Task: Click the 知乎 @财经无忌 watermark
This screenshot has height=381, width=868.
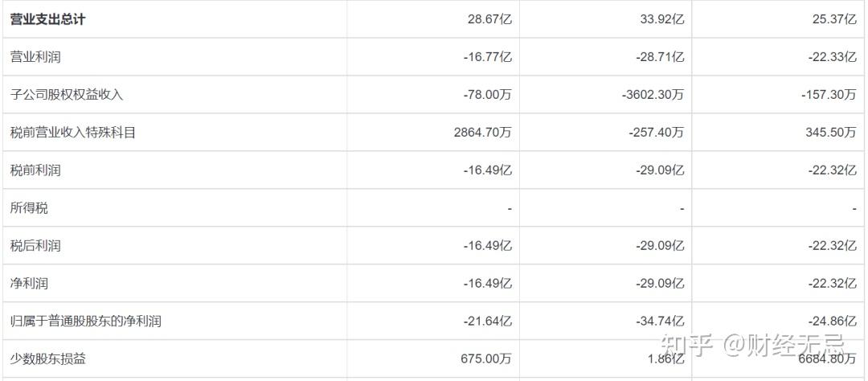Action: click(x=751, y=346)
